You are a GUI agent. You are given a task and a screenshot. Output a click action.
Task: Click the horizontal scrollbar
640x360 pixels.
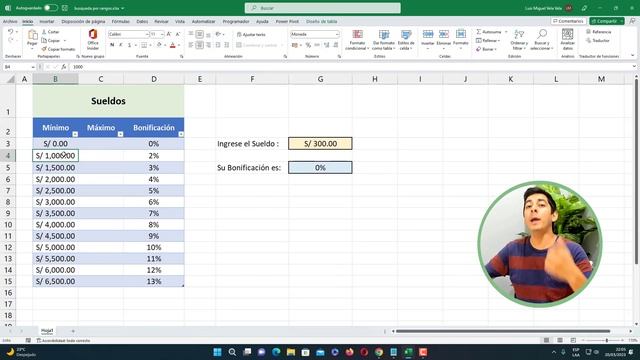503,331
